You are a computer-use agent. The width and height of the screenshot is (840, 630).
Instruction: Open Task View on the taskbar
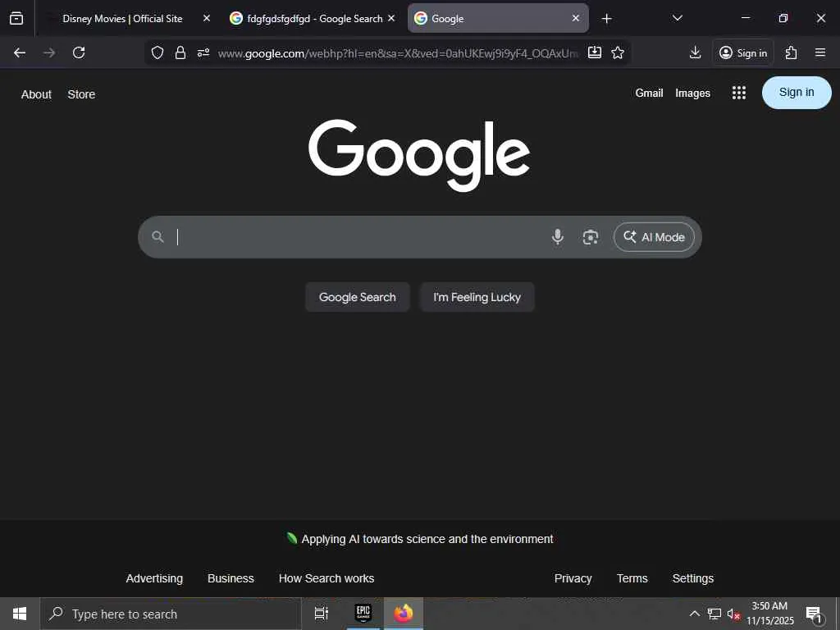pos(321,614)
